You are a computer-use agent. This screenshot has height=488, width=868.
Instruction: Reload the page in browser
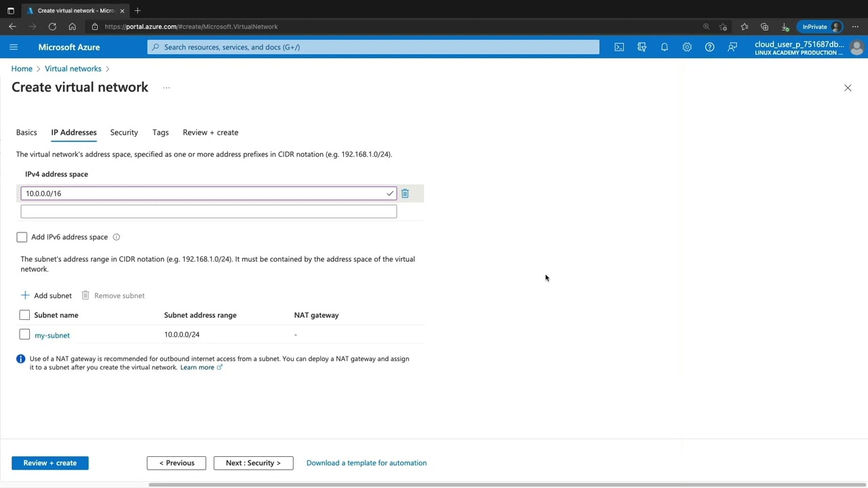point(52,26)
